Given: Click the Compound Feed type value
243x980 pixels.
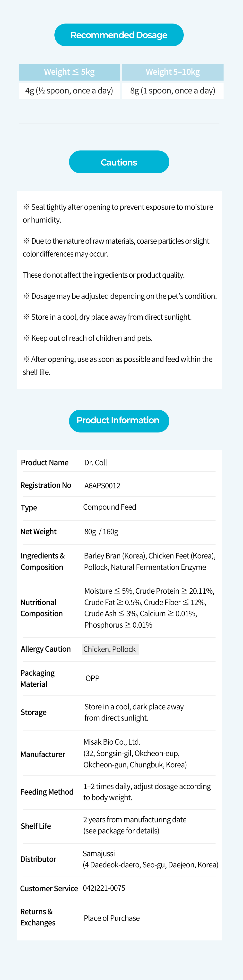Looking at the screenshot, I should pyautogui.click(x=110, y=507).
